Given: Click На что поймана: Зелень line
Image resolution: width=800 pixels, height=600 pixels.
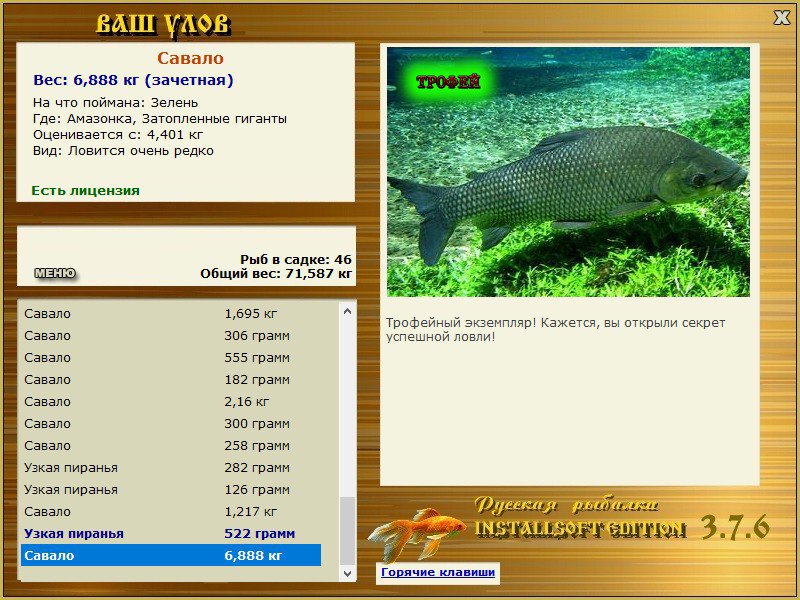Looking at the screenshot, I should coord(115,103).
